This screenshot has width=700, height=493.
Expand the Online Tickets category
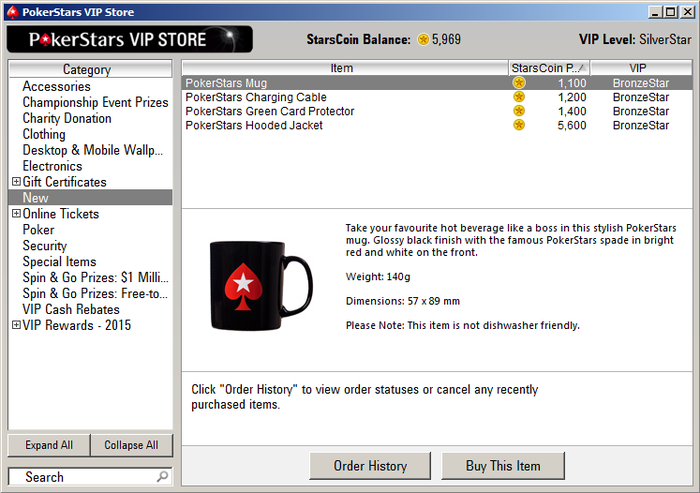pos(16,213)
